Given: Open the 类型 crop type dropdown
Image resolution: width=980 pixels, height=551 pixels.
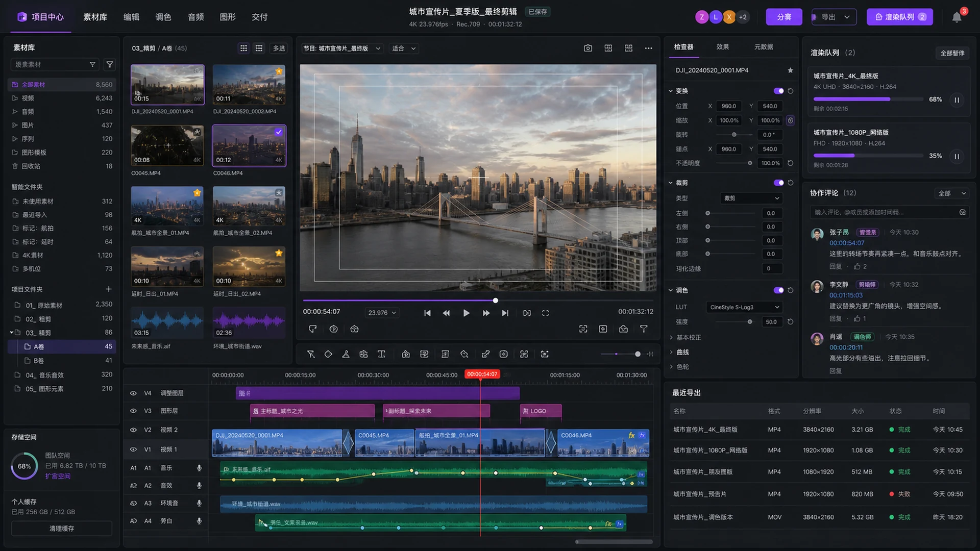Looking at the screenshot, I should (751, 198).
